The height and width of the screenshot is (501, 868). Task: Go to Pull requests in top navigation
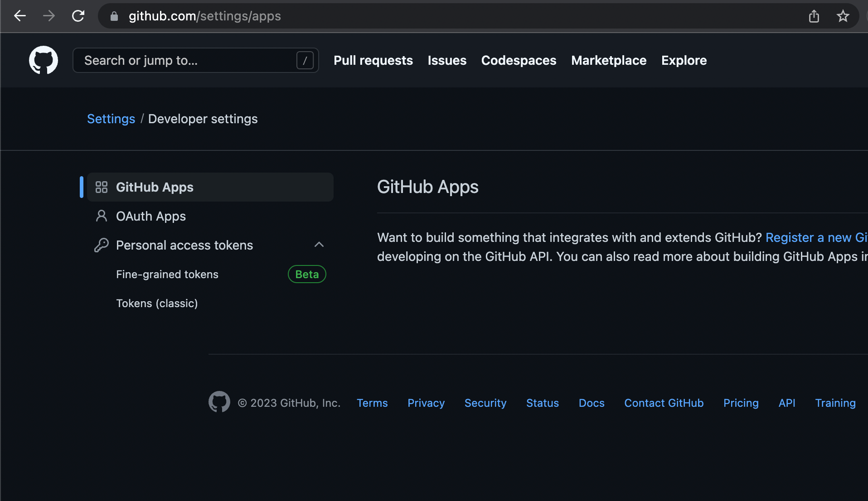click(x=373, y=60)
